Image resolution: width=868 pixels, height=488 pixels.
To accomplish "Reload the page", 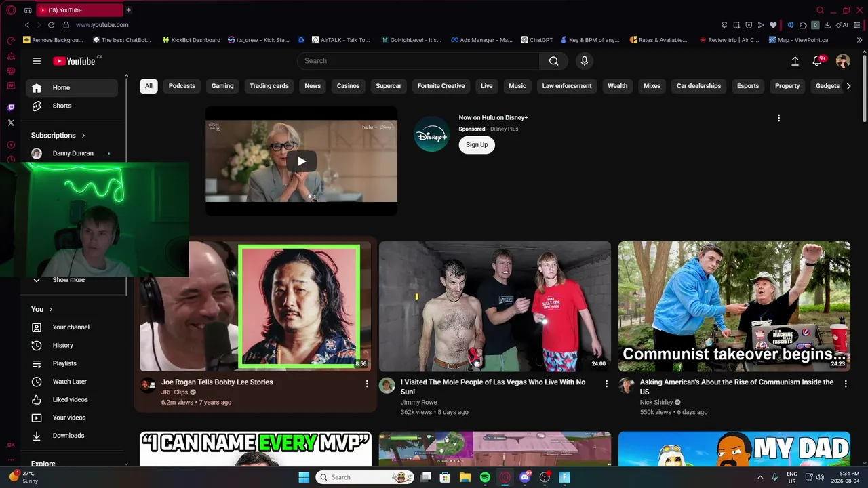I will (52, 25).
